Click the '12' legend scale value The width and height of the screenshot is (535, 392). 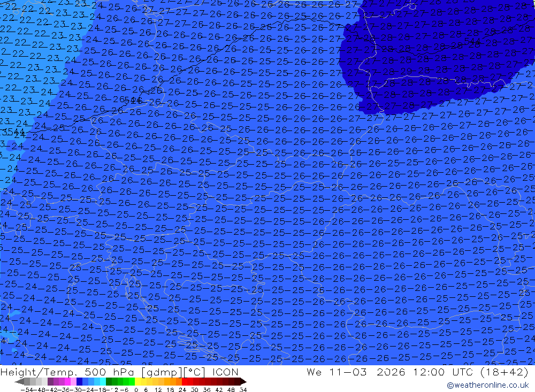[158, 390]
